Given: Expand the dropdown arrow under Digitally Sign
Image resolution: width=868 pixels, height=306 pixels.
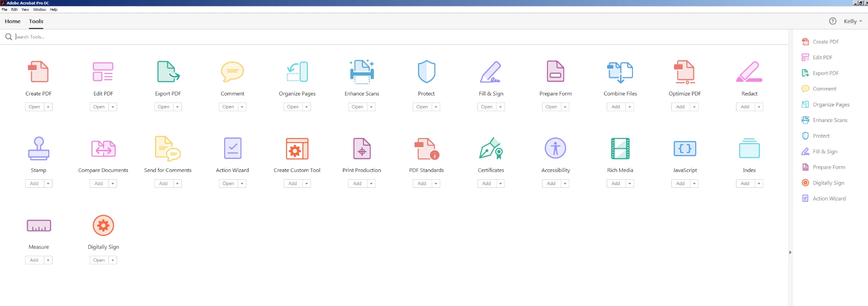Looking at the screenshot, I should pyautogui.click(x=113, y=260).
